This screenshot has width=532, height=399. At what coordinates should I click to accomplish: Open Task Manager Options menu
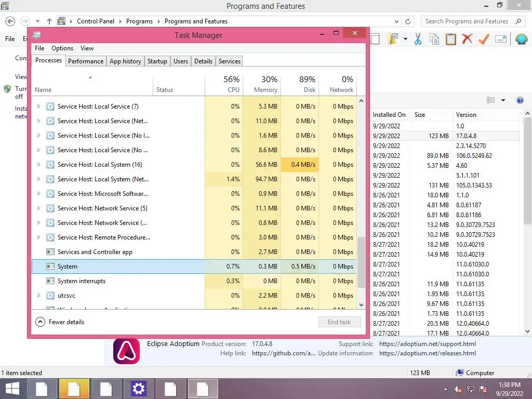62,48
